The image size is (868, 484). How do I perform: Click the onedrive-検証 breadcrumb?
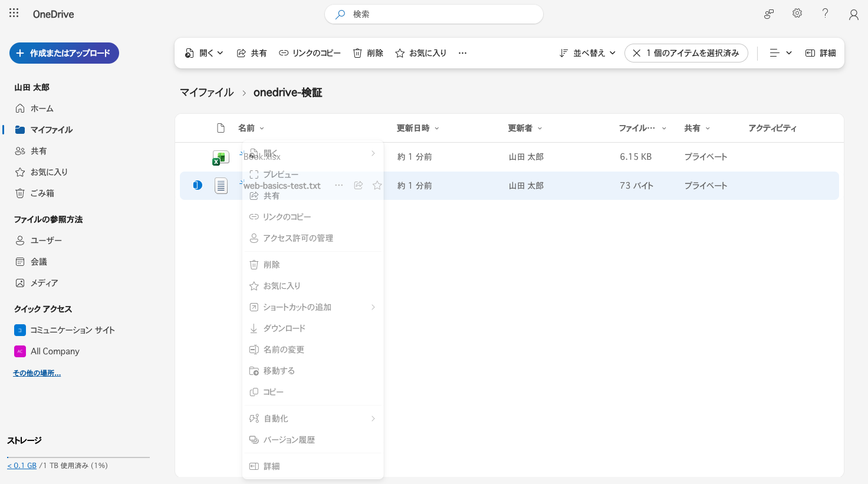point(288,93)
